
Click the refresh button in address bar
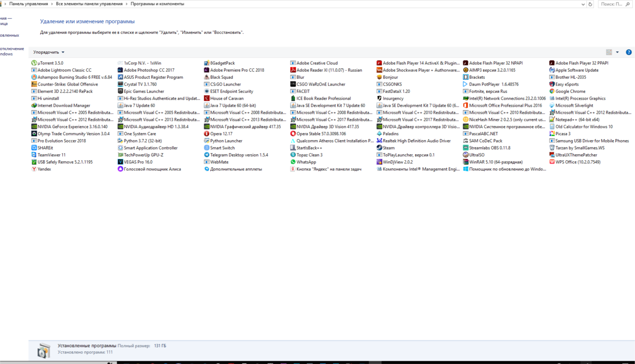(x=590, y=4)
